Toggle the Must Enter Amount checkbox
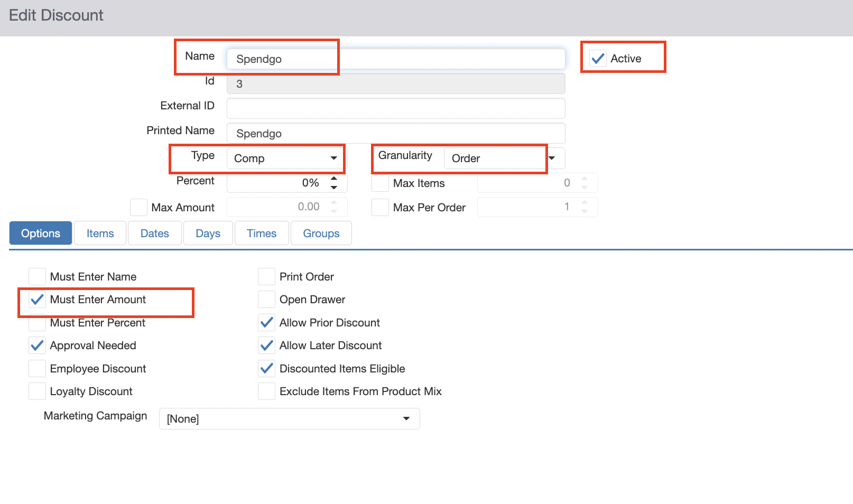This screenshot has height=504, width=853. point(37,300)
